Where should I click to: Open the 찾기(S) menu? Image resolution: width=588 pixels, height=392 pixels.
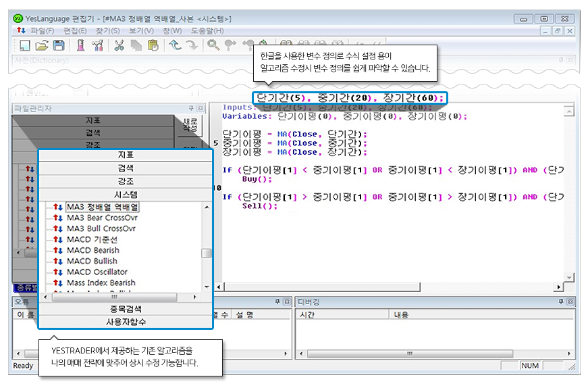108,31
